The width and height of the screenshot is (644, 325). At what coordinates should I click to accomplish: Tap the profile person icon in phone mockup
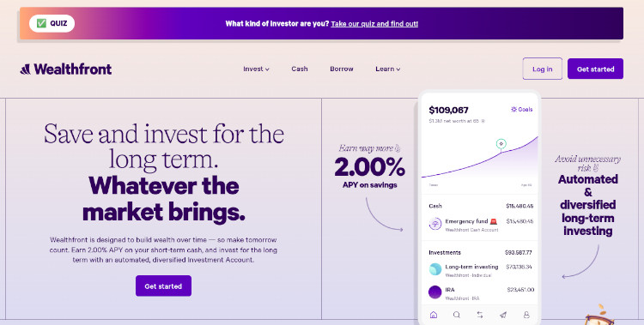526,315
